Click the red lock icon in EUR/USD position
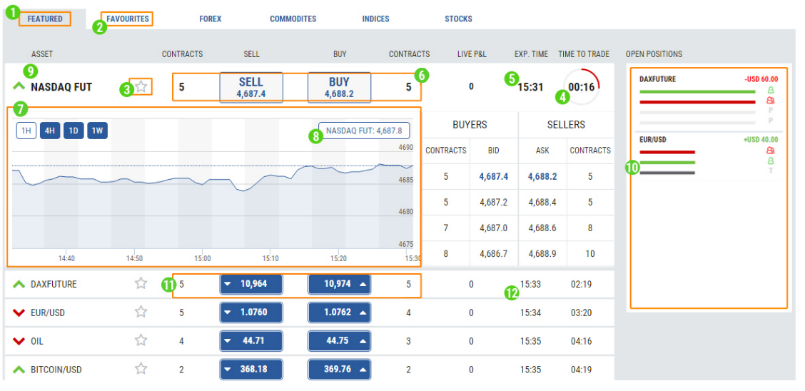The height and width of the screenshot is (391, 805). point(771,151)
